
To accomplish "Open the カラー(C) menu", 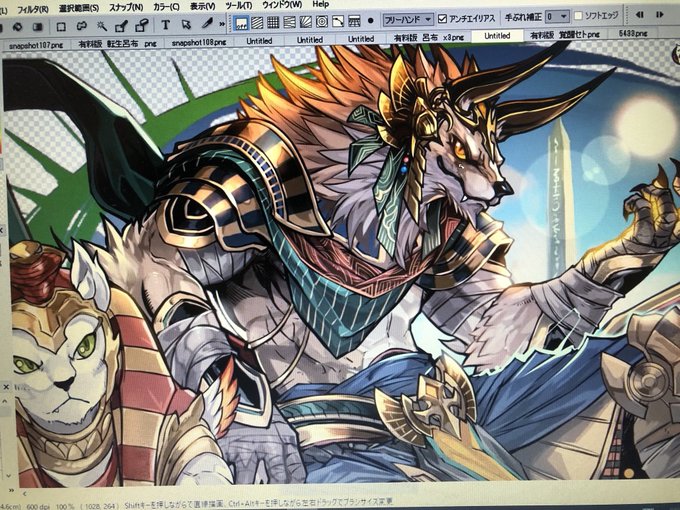I will [x=167, y=7].
